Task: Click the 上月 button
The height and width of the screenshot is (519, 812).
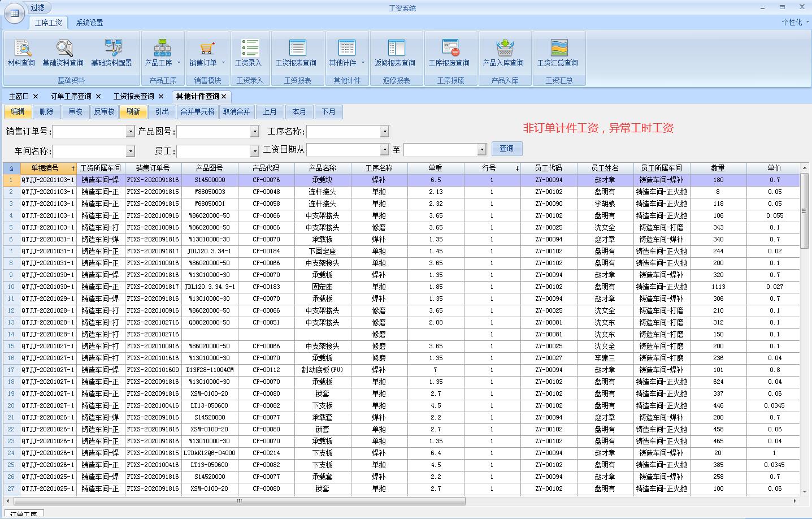Action: (x=270, y=112)
